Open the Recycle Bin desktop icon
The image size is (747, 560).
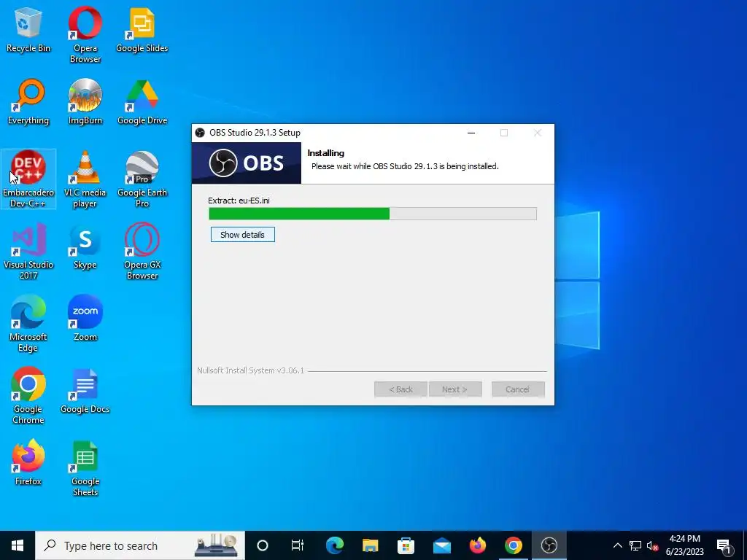click(x=28, y=30)
